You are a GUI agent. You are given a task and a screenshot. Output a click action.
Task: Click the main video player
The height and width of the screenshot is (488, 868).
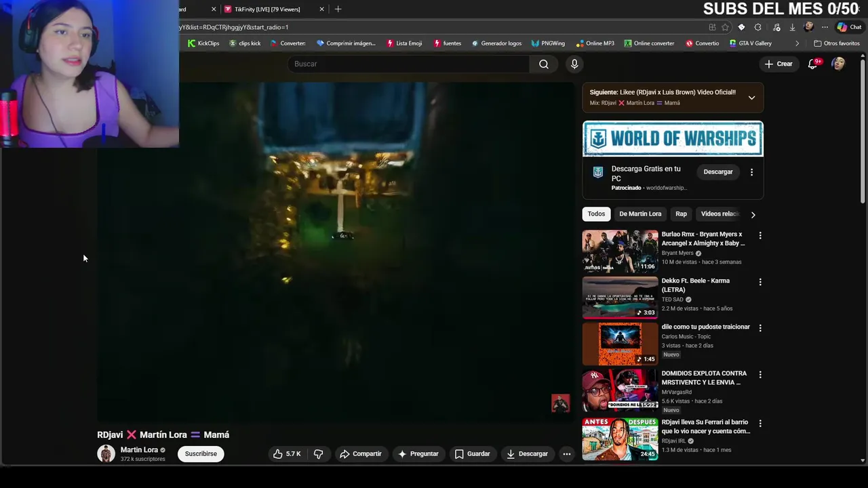pyautogui.click(x=336, y=251)
